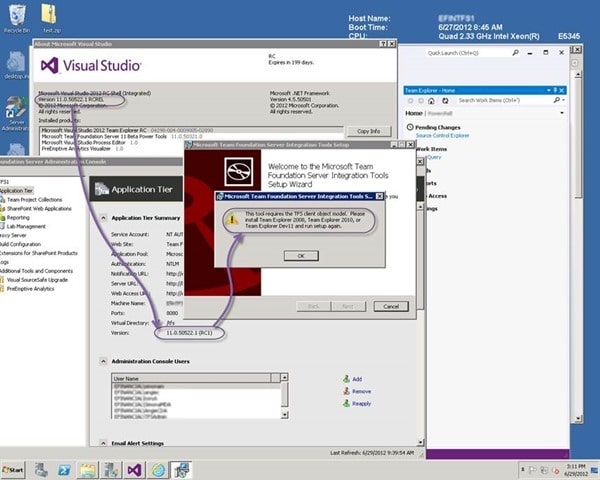Click the Home icon in Team Explorer toolbar
The image size is (600, 480).
[x=431, y=101]
